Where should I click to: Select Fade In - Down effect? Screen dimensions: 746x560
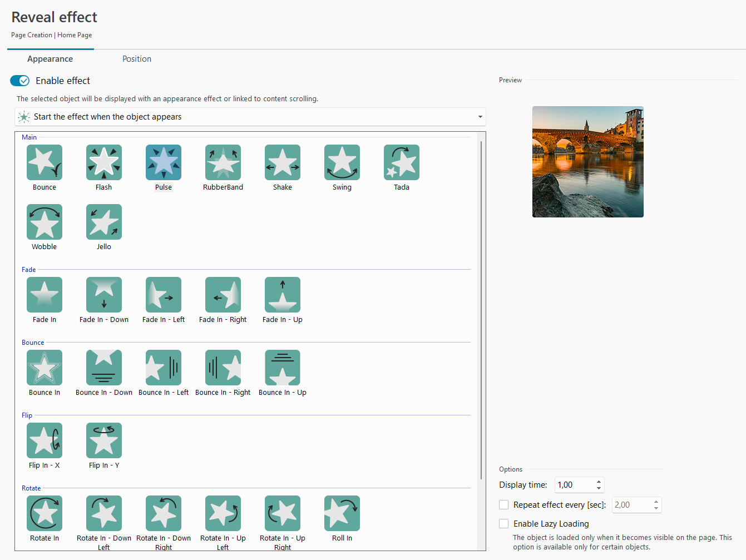point(104,295)
